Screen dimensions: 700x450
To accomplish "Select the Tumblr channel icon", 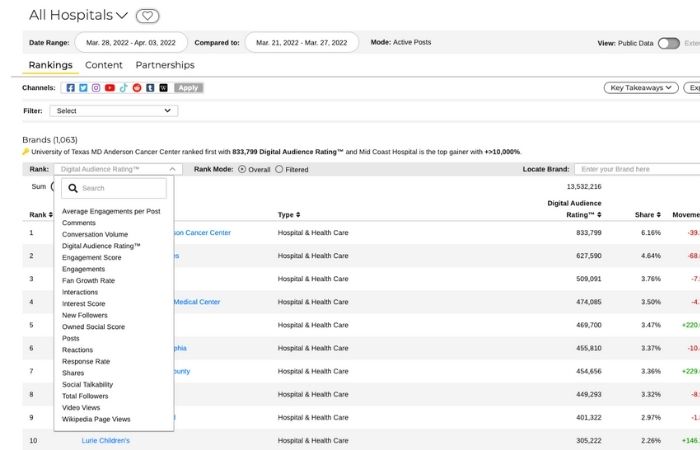I will coord(151,88).
